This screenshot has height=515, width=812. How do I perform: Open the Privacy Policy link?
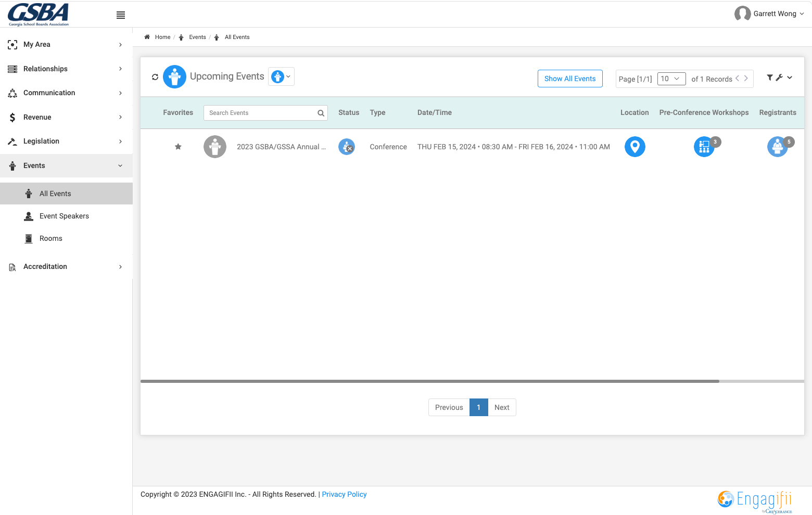(x=344, y=494)
